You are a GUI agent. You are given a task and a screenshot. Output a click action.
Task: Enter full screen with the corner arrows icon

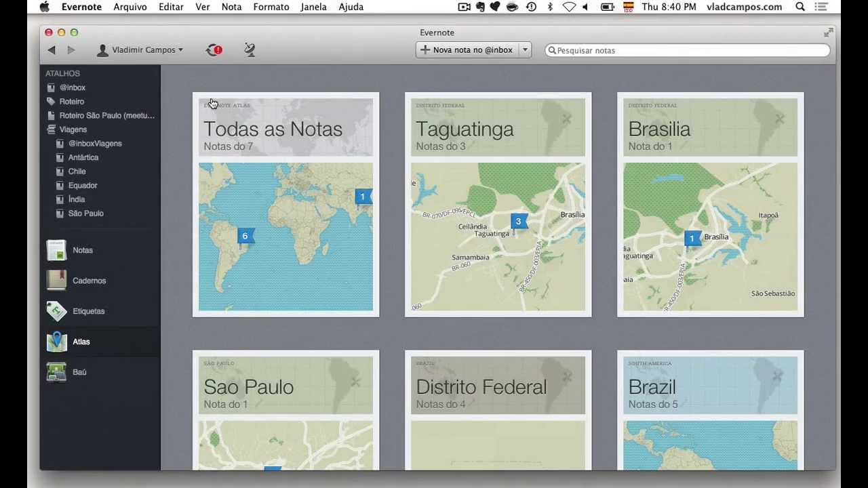pyautogui.click(x=828, y=33)
